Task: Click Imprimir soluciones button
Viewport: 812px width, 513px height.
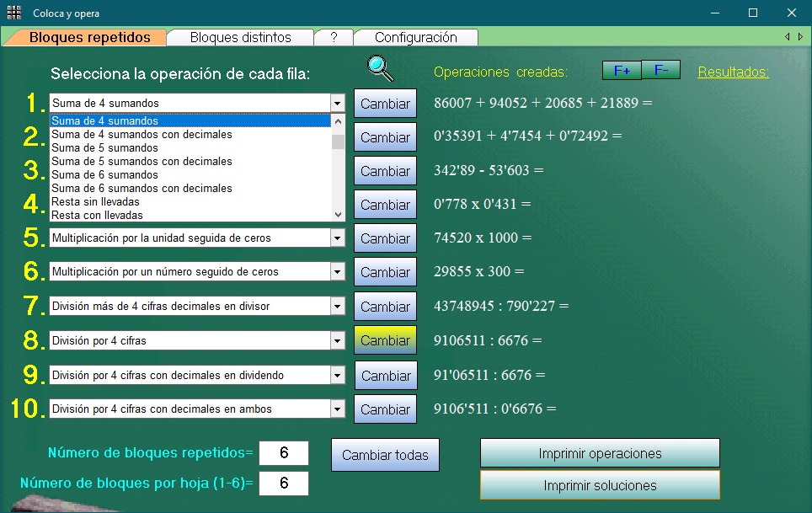Action: 600,485
